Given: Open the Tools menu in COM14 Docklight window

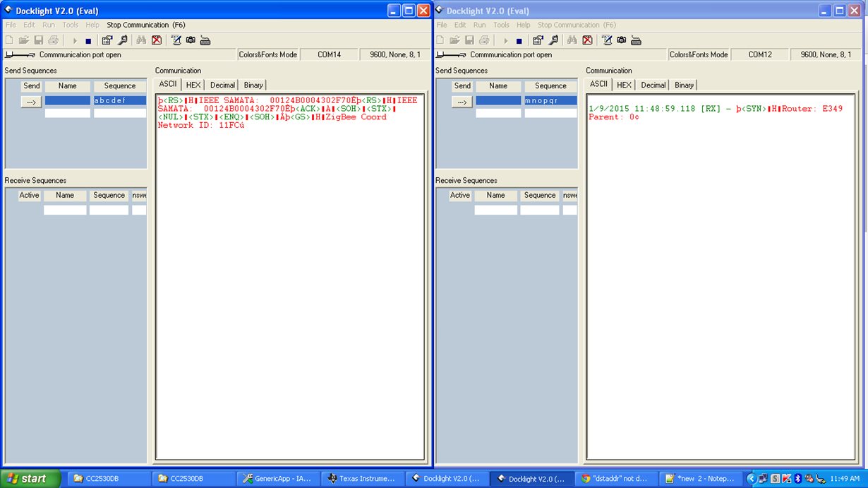Looking at the screenshot, I should click(x=71, y=25).
